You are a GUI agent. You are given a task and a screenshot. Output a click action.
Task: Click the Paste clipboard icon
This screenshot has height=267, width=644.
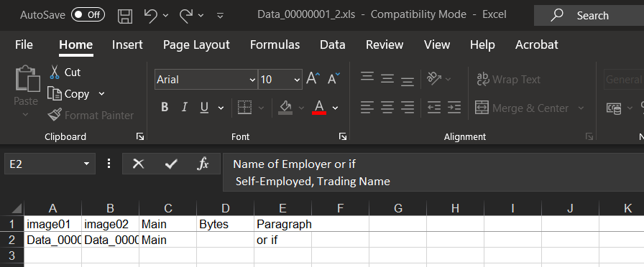tap(27, 78)
